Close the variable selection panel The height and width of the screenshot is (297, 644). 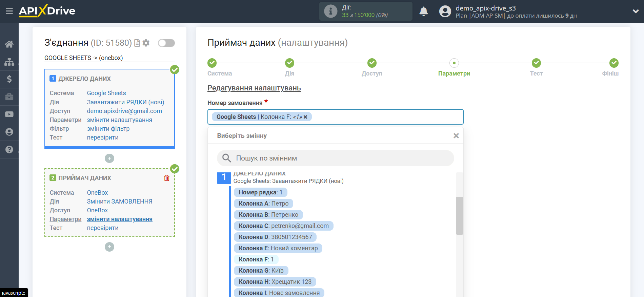(456, 135)
